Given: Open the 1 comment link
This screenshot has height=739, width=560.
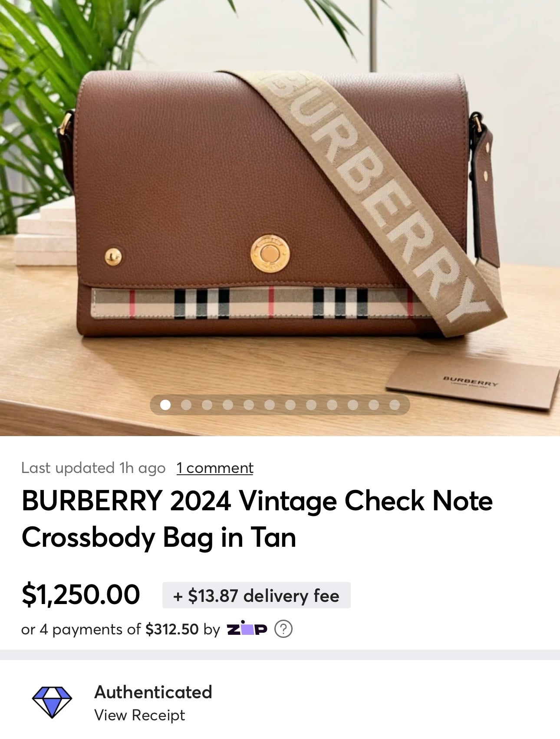Looking at the screenshot, I should pos(215,468).
